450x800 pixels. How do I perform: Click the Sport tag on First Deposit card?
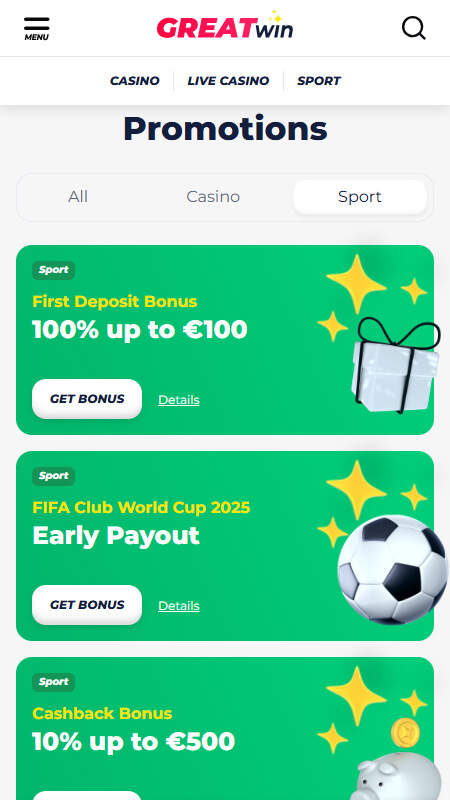tap(54, 270)
